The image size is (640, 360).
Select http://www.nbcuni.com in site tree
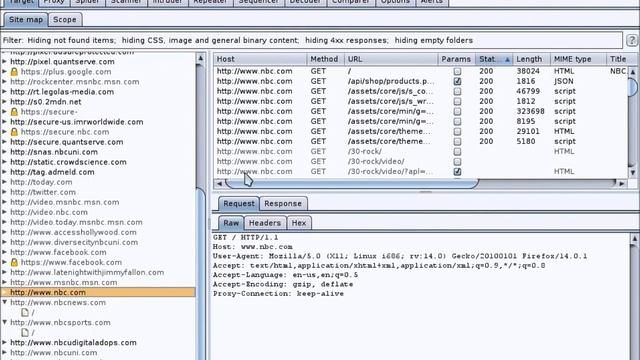(x=53, y=353)
